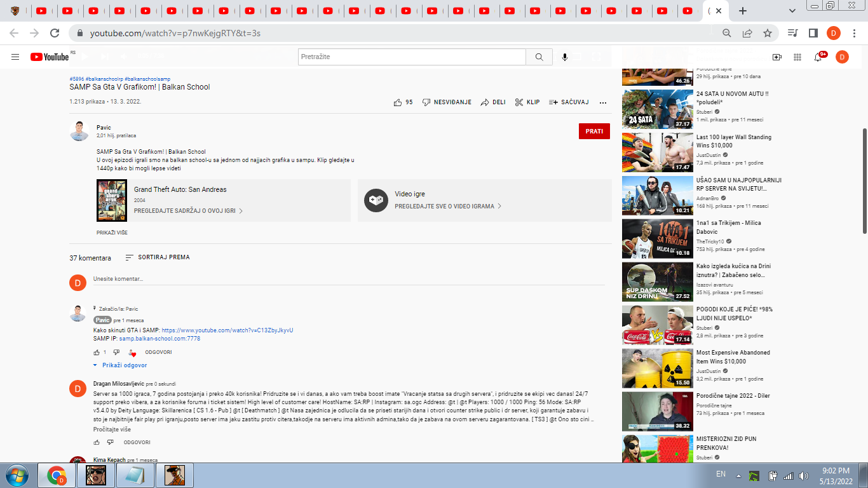Image resolution: width=868 pixels, height=488 pixels.
Task: Go to YouTube home via the logo
Action: tap(50, 57)
